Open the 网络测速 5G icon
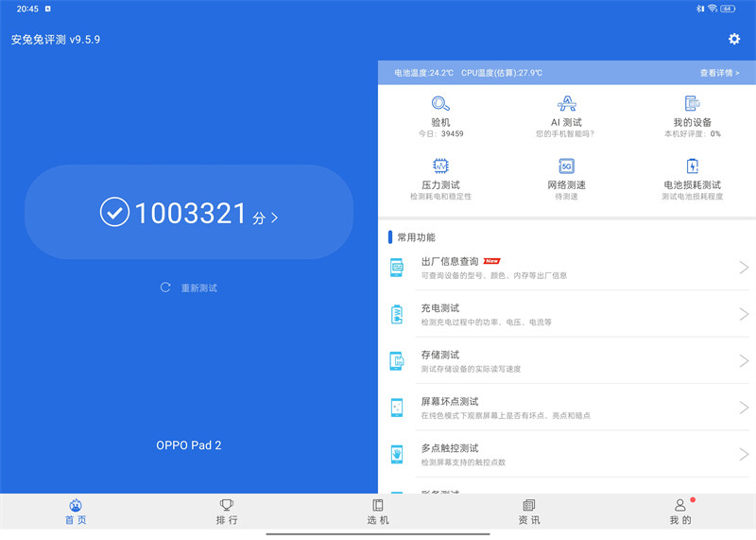The image size is (756, 540). click(566, 165)
